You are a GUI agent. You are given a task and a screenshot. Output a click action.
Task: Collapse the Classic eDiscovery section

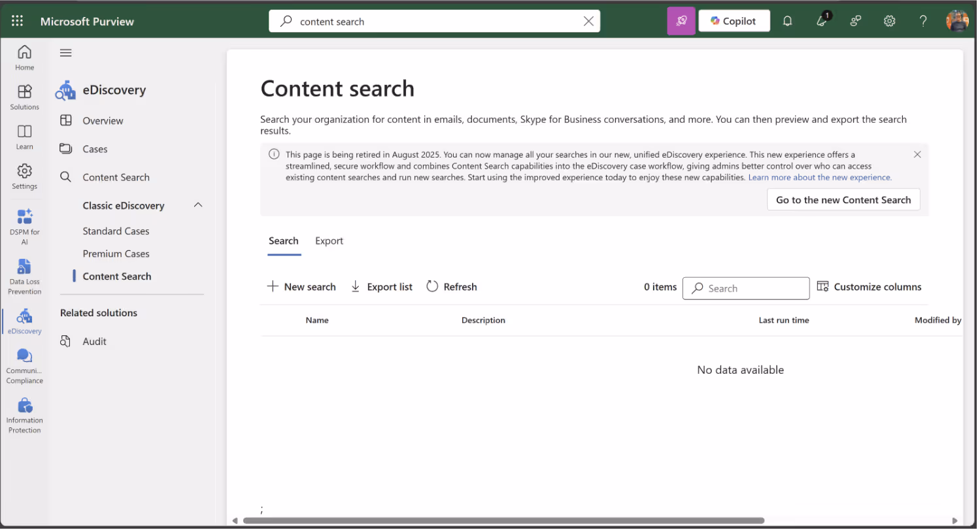point(198,205)
